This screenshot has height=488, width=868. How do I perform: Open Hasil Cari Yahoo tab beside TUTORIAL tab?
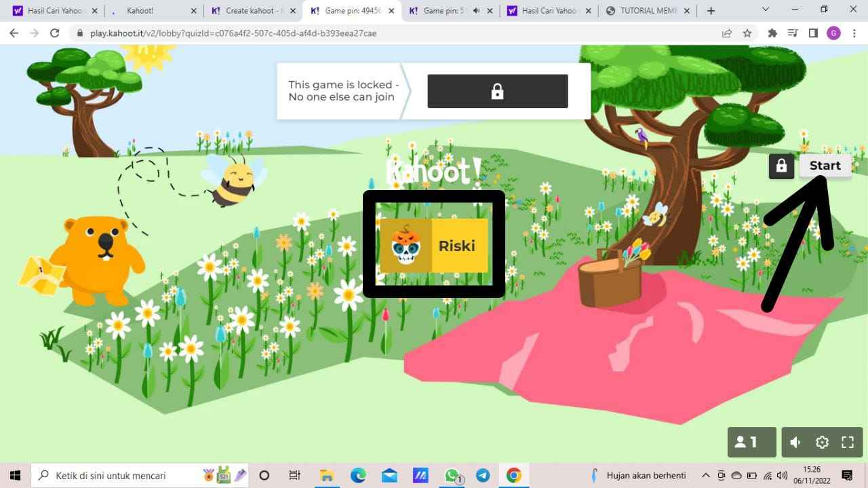549,11
